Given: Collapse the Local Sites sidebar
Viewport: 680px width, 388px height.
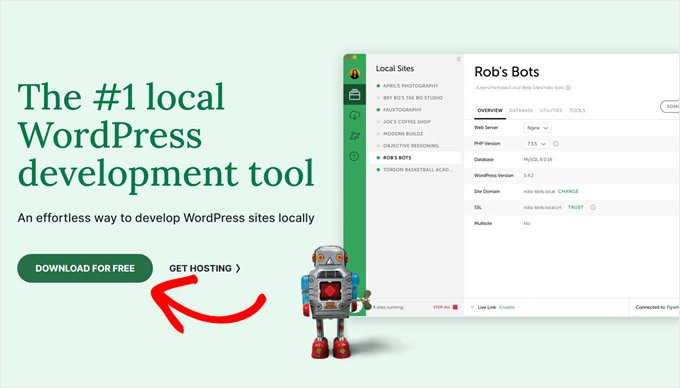Looking at the screenshot, I should pos(458,59).
